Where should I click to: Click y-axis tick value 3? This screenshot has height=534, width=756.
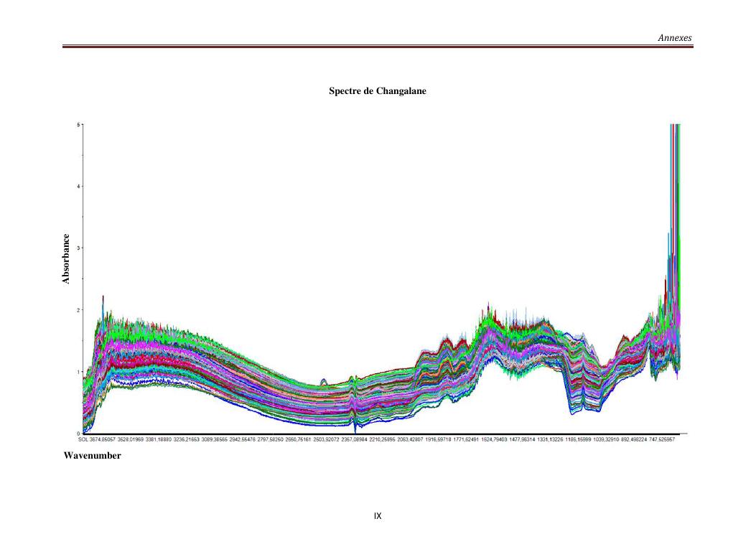click(79, 248)
